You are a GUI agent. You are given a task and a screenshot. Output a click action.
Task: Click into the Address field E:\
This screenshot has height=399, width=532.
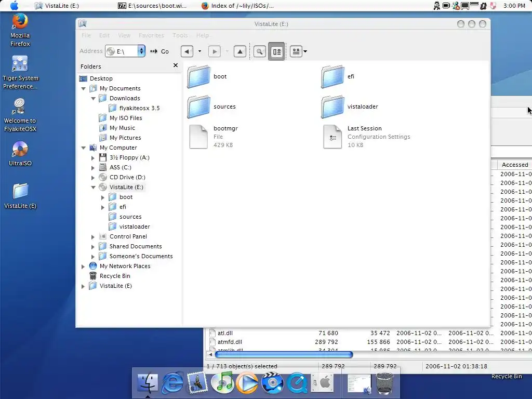pyautogui.click(x=126, y=51)
